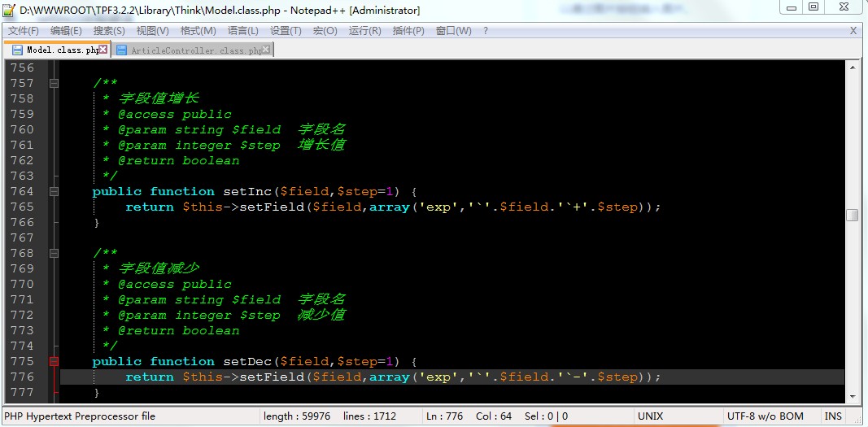The image size is (868, 427).
Task: Close the ArticleController.class.php tab with its X
Action: tap(266, 50)
